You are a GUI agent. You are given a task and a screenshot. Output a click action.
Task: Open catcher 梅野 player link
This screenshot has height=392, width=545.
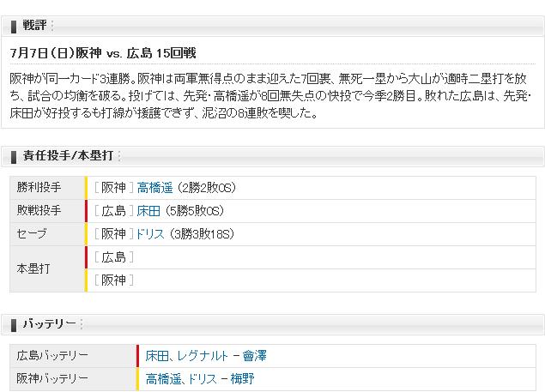point(242,379)
